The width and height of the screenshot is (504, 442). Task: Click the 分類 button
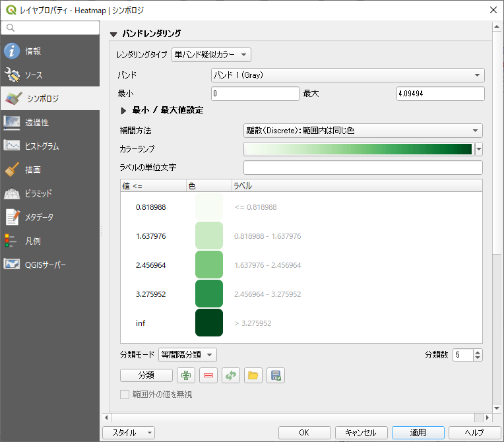pyautogui.click(x=146, y=375)
